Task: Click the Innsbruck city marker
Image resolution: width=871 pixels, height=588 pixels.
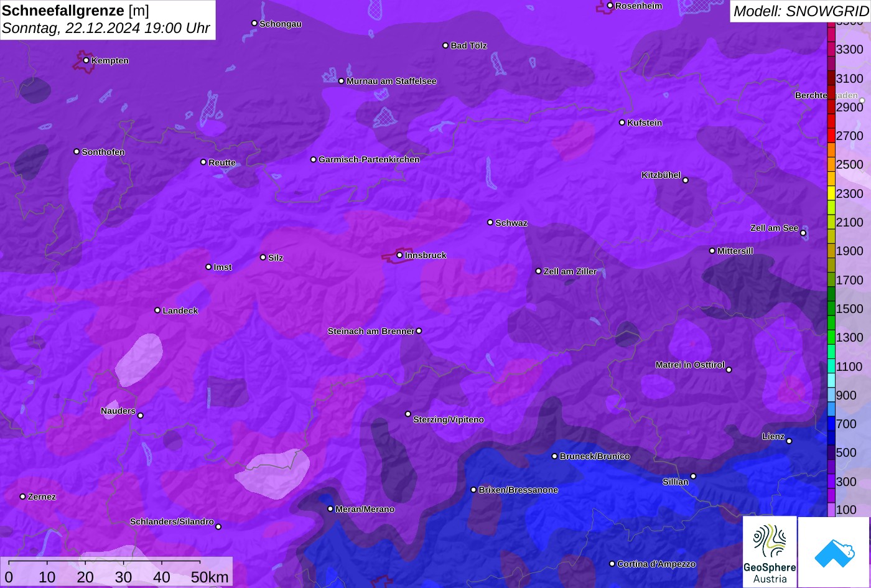Action: point(399,255)
